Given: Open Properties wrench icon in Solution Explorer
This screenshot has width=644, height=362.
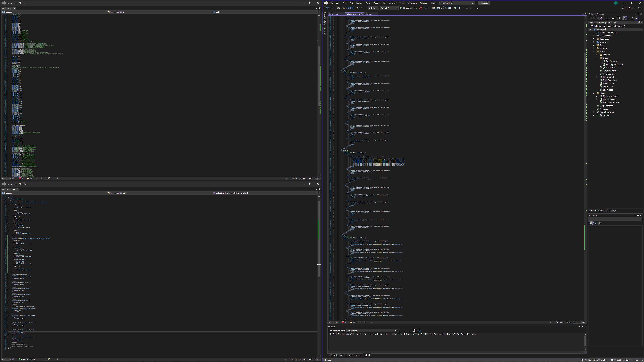Looking at the screenshot, I should point(632,18).
